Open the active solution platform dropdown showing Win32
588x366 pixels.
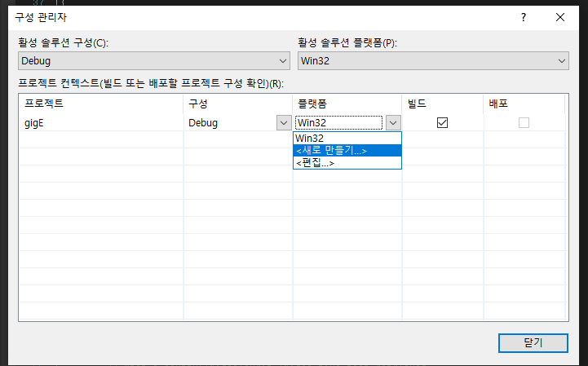pyautogui.click(x=433, y=61)
